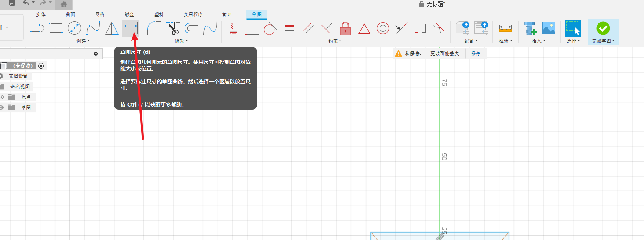Open the 钣金 tab

129,14
